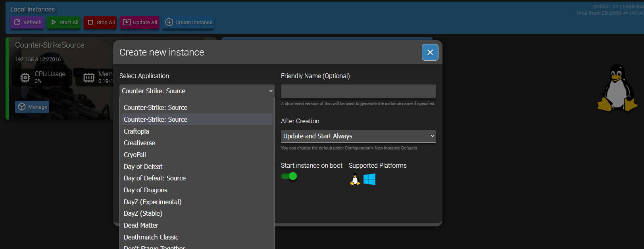
Task: Click the Update All button
Action: click(140, 23)
